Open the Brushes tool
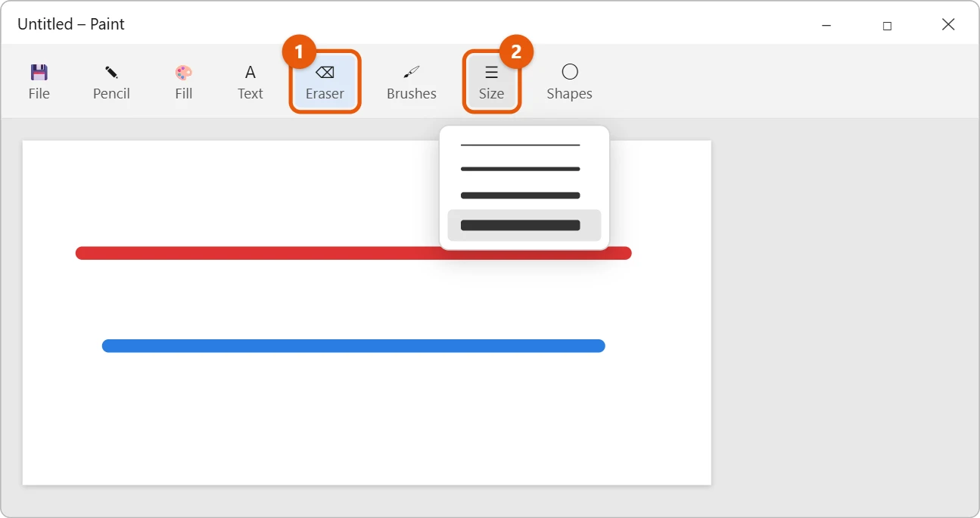Image resolution: width=980 pixels, height=518 pixels. click(412, 83)
